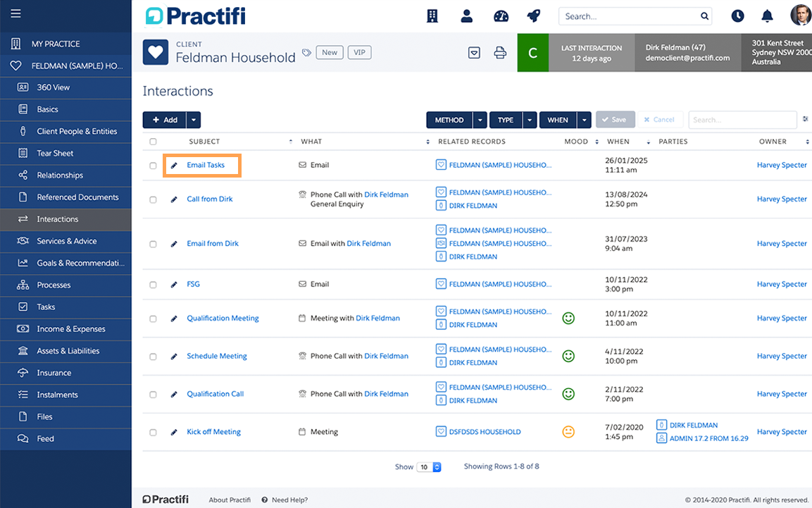Click the building icon in top navigation
The image size is (812, 508).
click(x=432, y=16)
